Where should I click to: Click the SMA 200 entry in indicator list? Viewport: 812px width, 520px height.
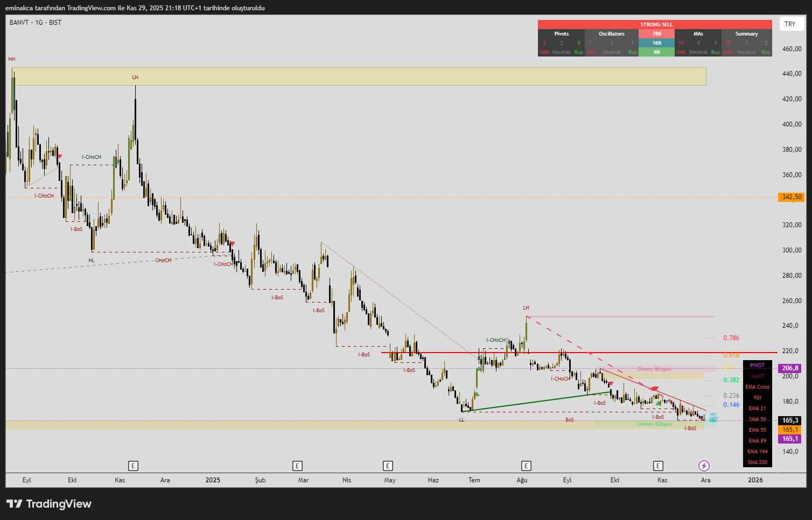coord(757,462)
